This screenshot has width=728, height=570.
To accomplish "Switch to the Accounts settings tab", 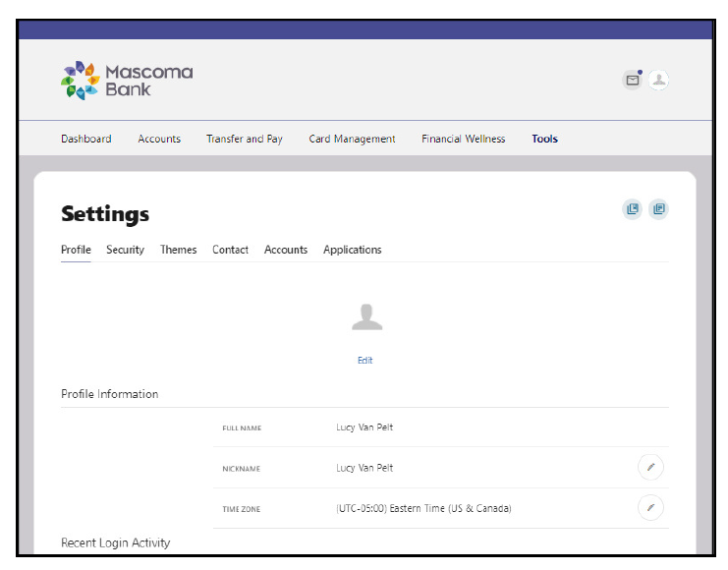I will pos(286,250).
